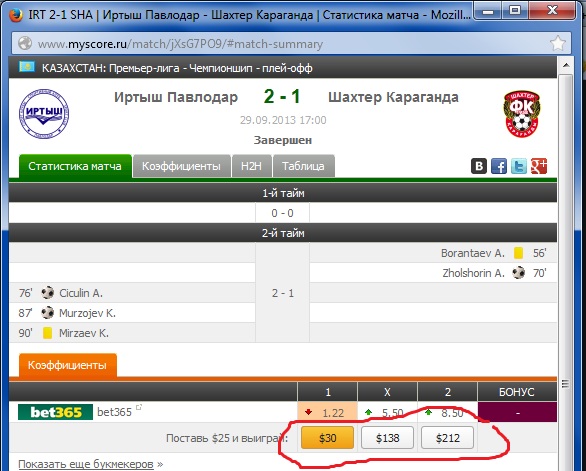Click the 1.22 home win odds

click(x=327, y=412)
